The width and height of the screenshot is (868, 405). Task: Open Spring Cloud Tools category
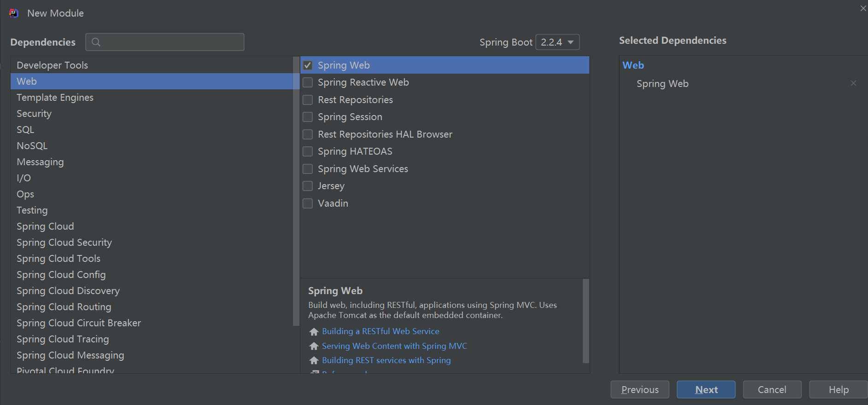(152, 259)
